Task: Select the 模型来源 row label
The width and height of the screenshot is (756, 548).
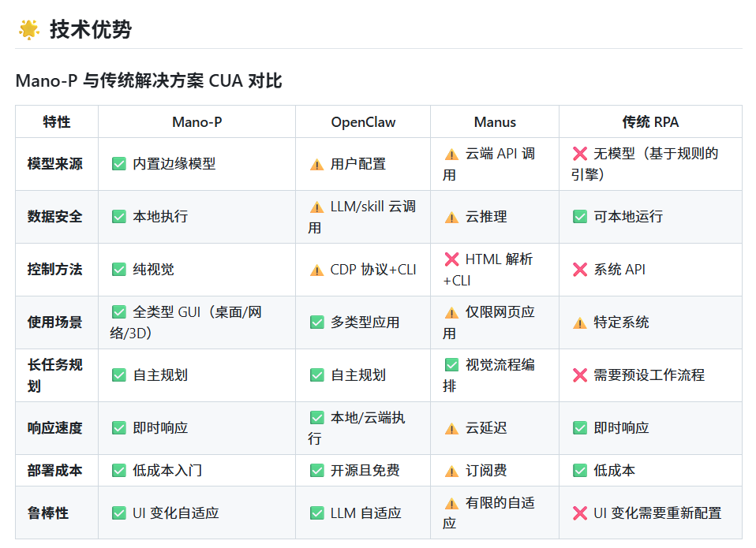Action: pyautogui.click(x=55, y=164)
